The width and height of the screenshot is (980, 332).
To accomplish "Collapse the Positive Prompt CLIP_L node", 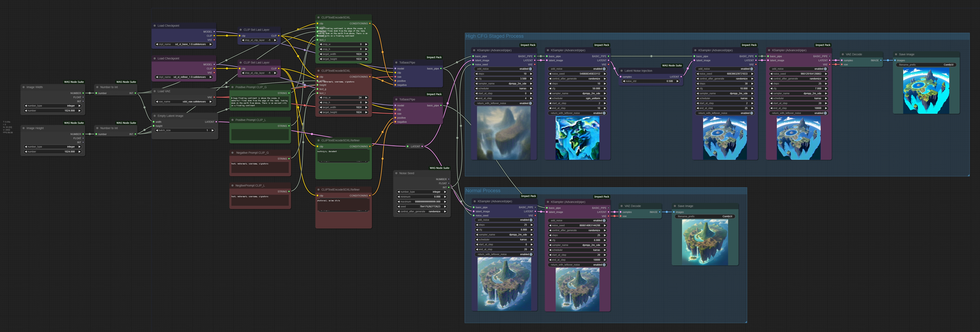I will (232, 120).
